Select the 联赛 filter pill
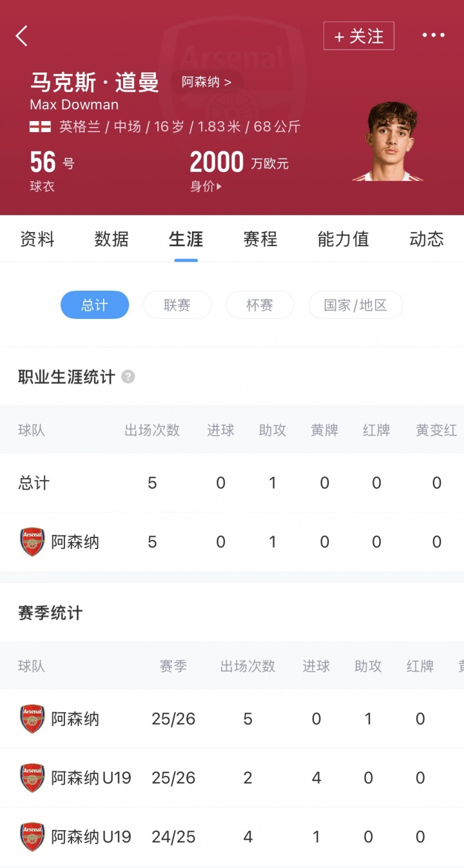The height and width of the screenshot is (868, 464). 177,305
